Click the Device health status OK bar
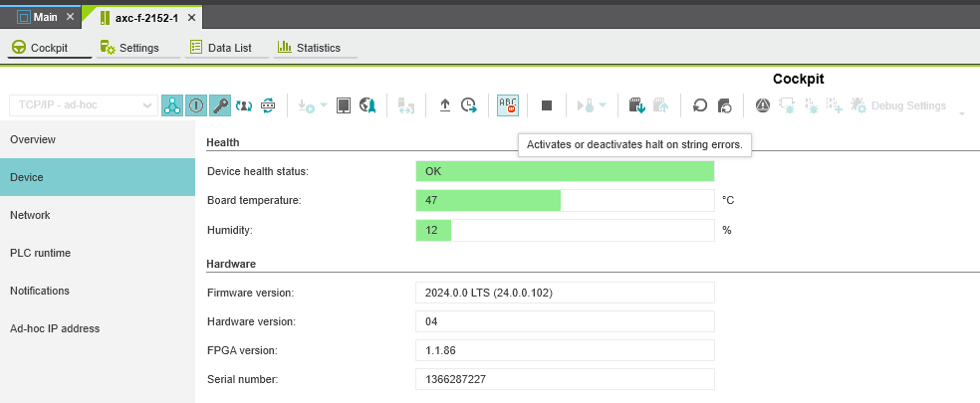 pyautogui.click(x=565, y=171)
